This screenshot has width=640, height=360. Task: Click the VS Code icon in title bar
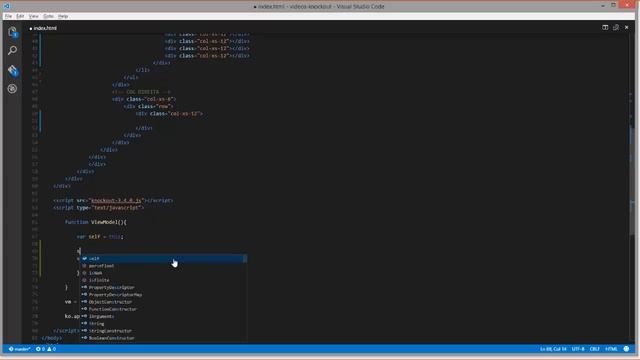[x=7, y=6]
